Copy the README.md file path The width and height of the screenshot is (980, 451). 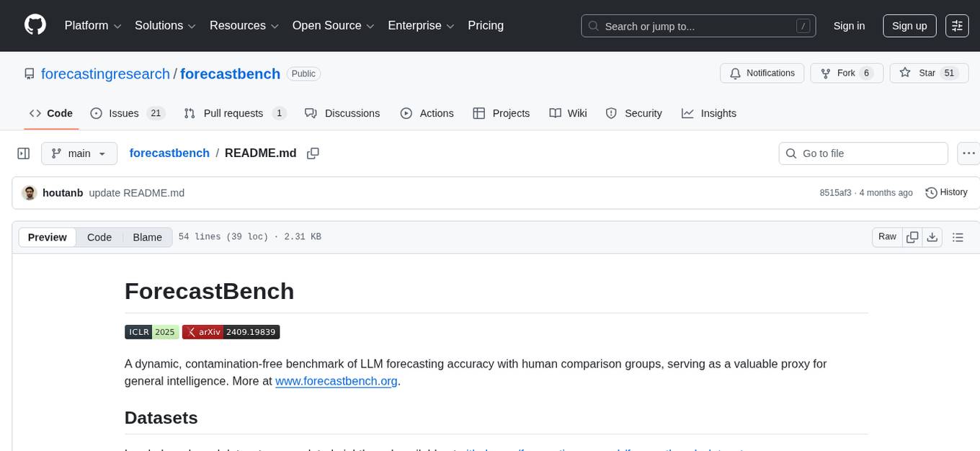pos(313,153)
